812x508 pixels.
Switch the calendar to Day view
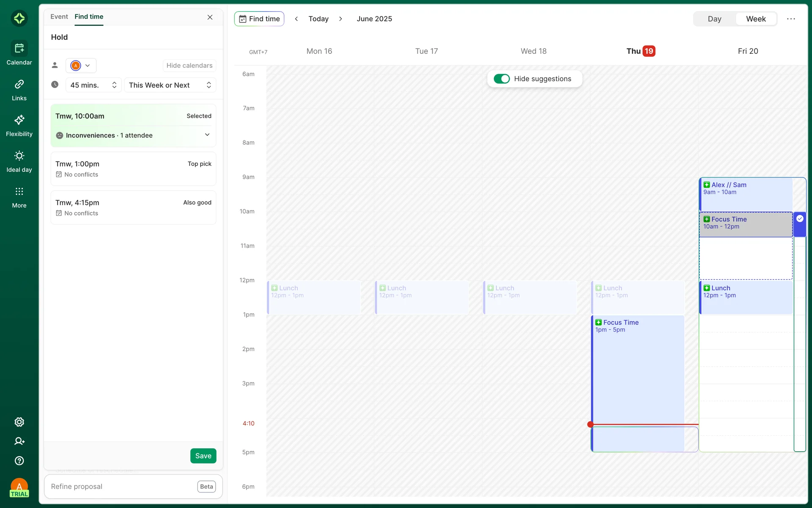point(714,19)
